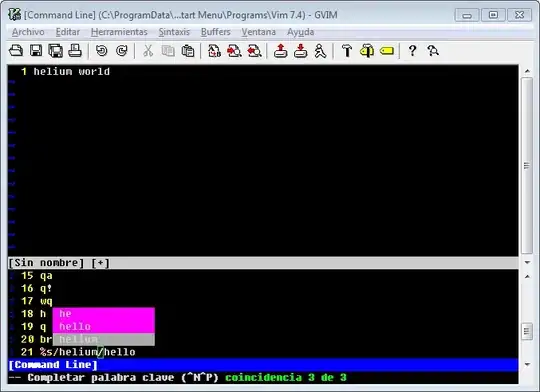Open the Find and Replace tool icon
The height and width of the screenshot is (392, 540).
(x=214, y=51)
